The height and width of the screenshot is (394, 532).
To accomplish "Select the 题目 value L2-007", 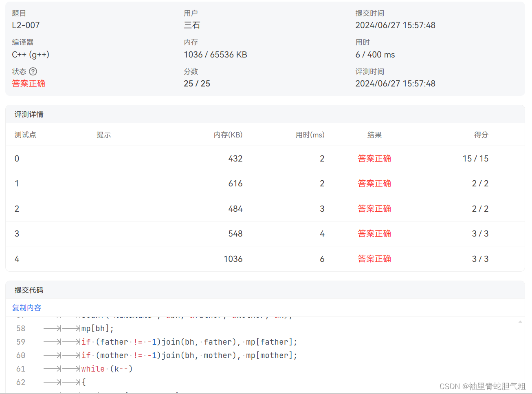I will click(25, 25).
